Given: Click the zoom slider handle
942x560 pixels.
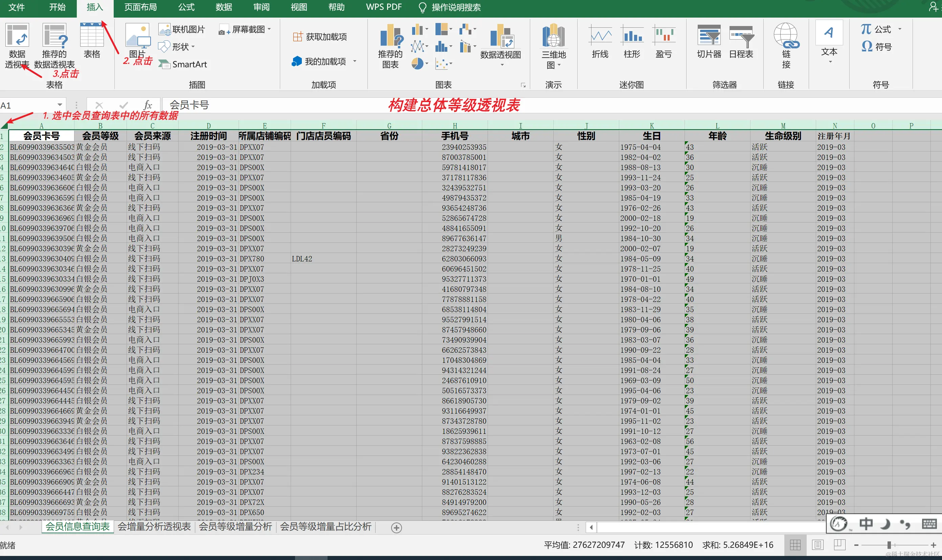Looking at the screenshot, I should click(x=889, y=545).
